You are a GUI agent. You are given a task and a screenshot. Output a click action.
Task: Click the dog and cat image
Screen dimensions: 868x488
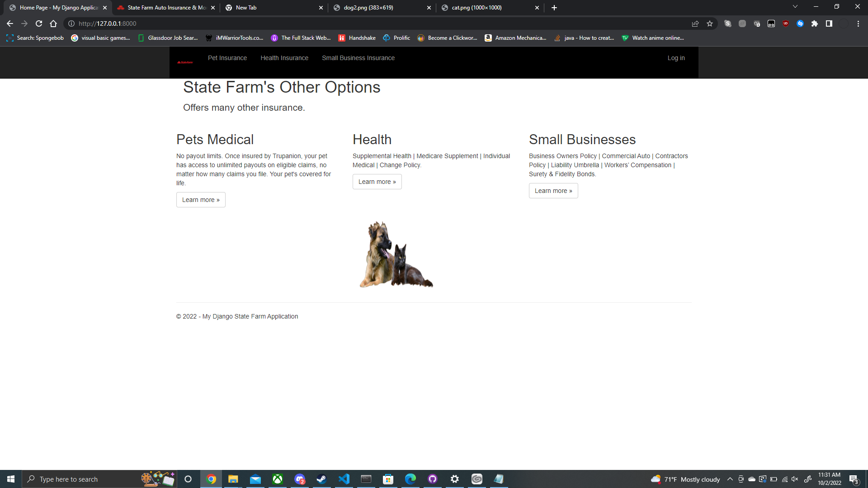[396, 254]
